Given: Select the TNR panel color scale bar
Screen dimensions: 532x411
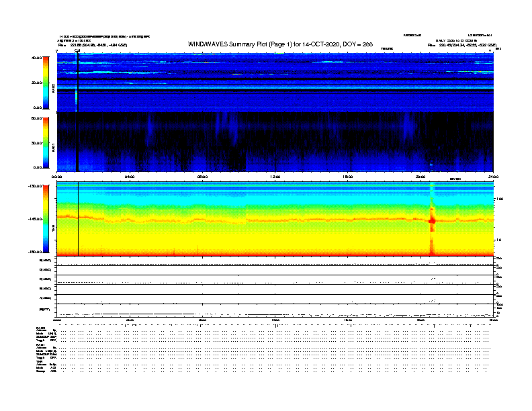Looking at the screenshot, I should pos(46,219).
